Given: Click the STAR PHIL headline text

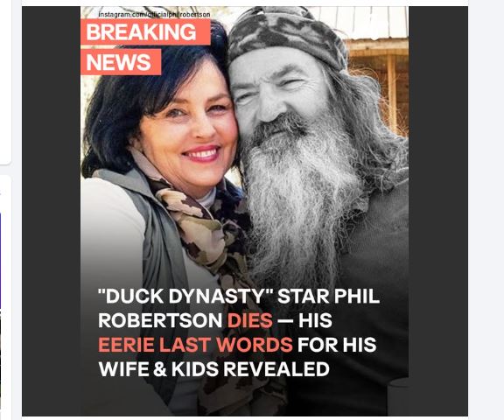Looking at the screenshot, I should [x=328, y=296].
